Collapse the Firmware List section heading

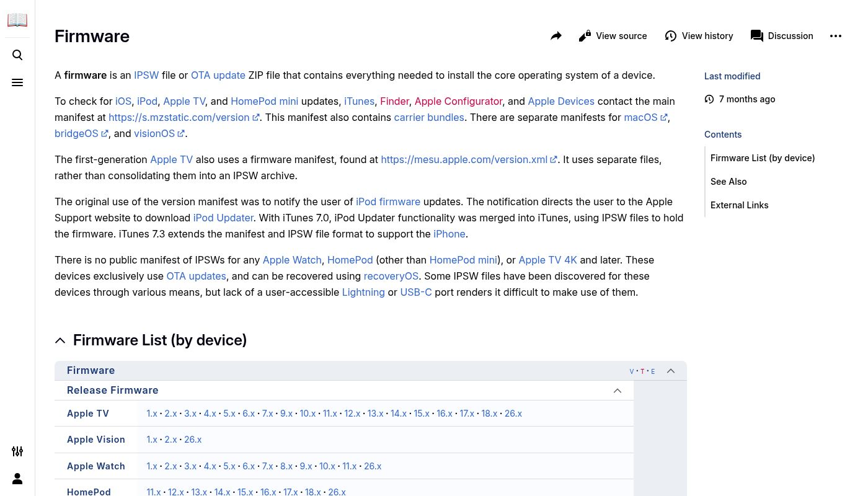60,340
